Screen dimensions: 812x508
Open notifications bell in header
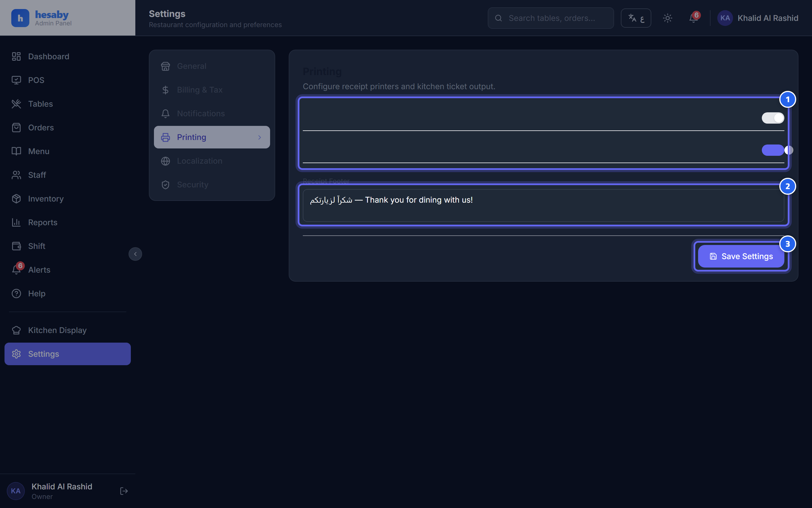pos(693,18)
